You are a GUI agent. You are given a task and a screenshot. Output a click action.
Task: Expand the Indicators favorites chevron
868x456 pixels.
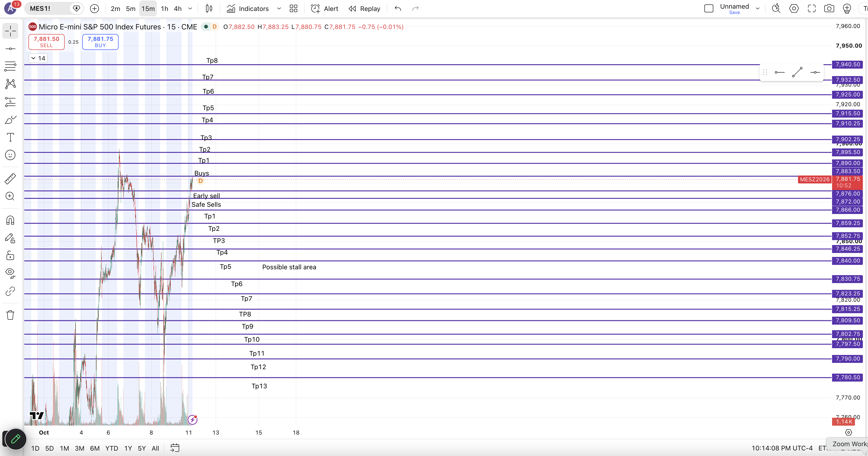pyautogui.click(x=279, y=8)
